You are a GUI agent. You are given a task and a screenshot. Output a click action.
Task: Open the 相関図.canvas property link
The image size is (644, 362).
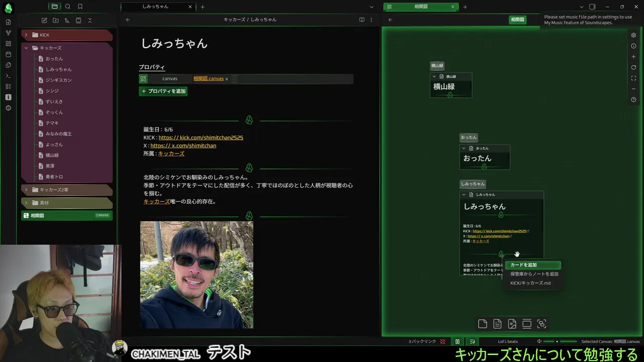point(208,78)
